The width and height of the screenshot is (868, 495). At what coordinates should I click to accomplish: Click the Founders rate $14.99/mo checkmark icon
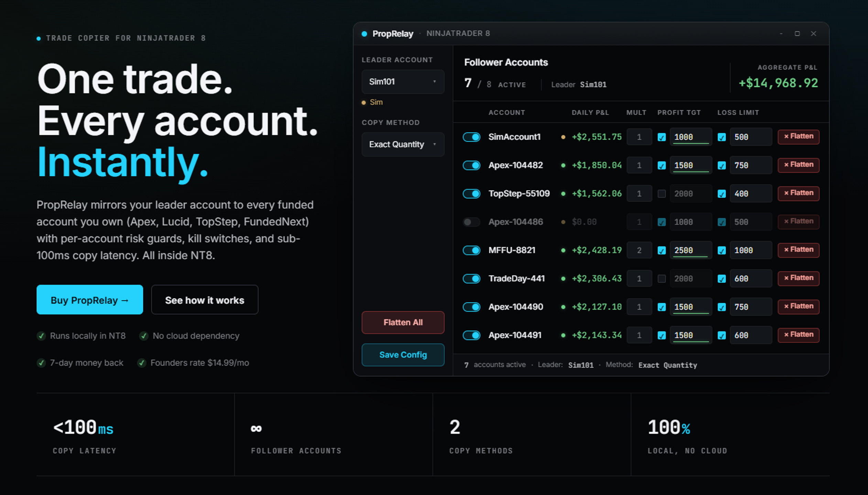pos(142,363)
